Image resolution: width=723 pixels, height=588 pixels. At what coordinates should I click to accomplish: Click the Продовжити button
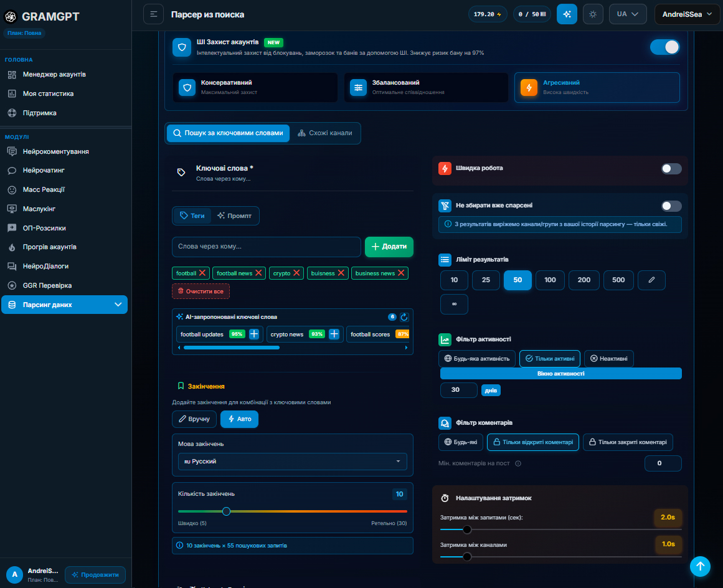[x=95, y=575]
